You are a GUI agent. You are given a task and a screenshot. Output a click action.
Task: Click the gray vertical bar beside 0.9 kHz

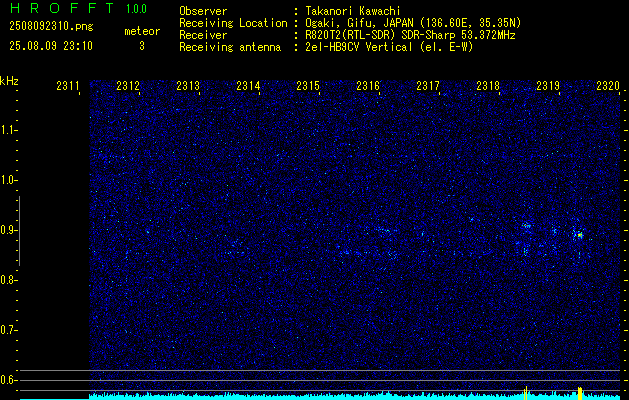19,231
